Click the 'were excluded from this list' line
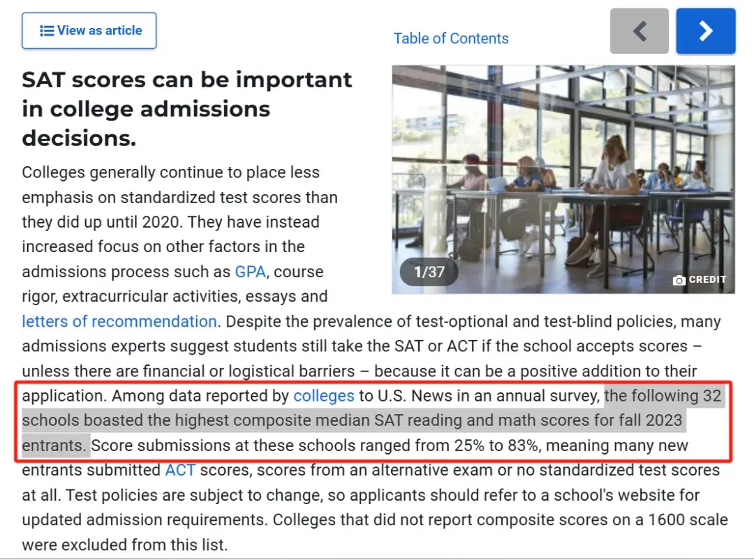Image resolution: width=754 pixels, height=560 pixels. pyautogui.click(x=124, y=545)
